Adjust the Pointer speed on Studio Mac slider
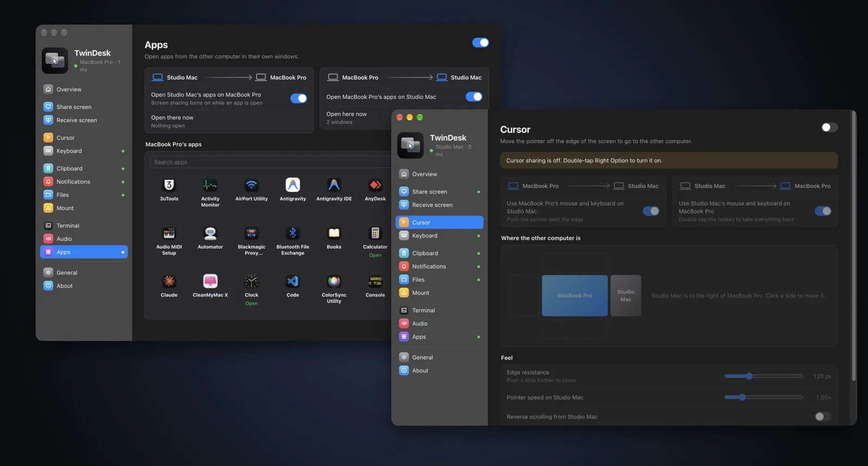 764,397
